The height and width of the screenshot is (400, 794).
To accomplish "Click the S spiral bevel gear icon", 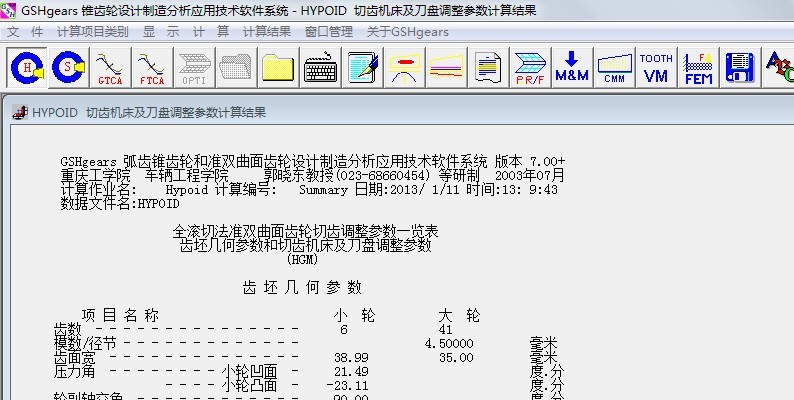I will pyautogui.click(x=69, y=67).
